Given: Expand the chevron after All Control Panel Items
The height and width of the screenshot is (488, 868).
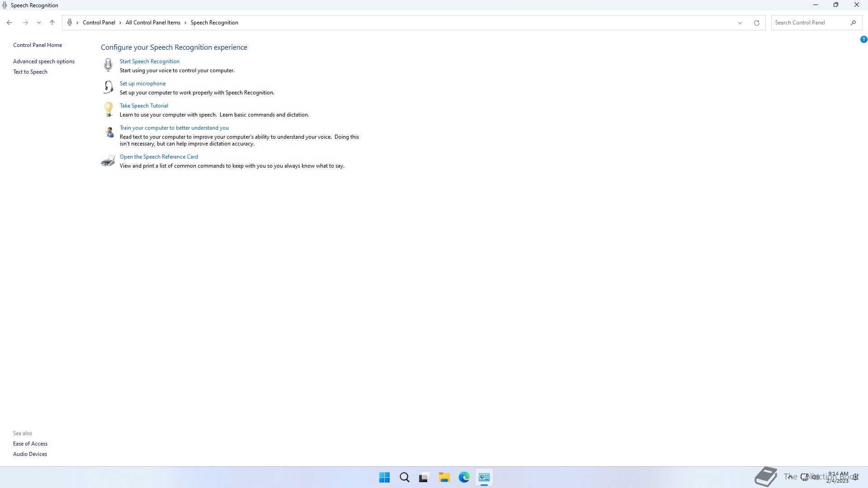Looking at the screenshot, I should pos(185,23).
